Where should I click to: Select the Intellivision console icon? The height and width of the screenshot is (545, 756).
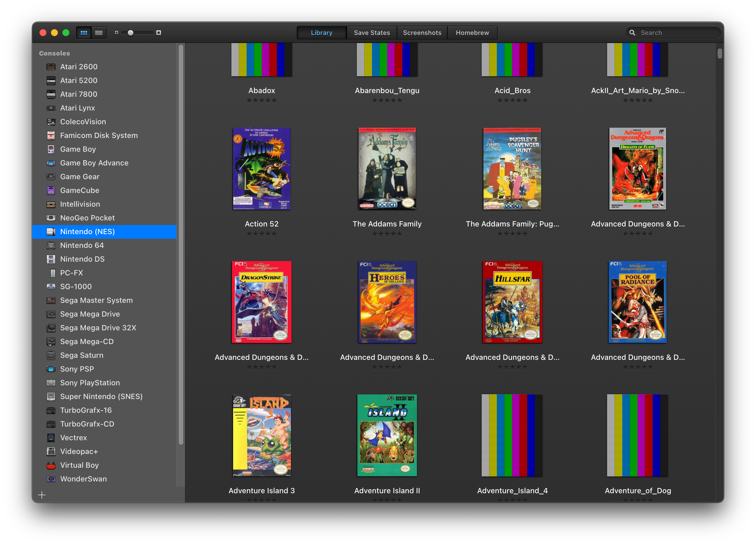tap(51, 204)
